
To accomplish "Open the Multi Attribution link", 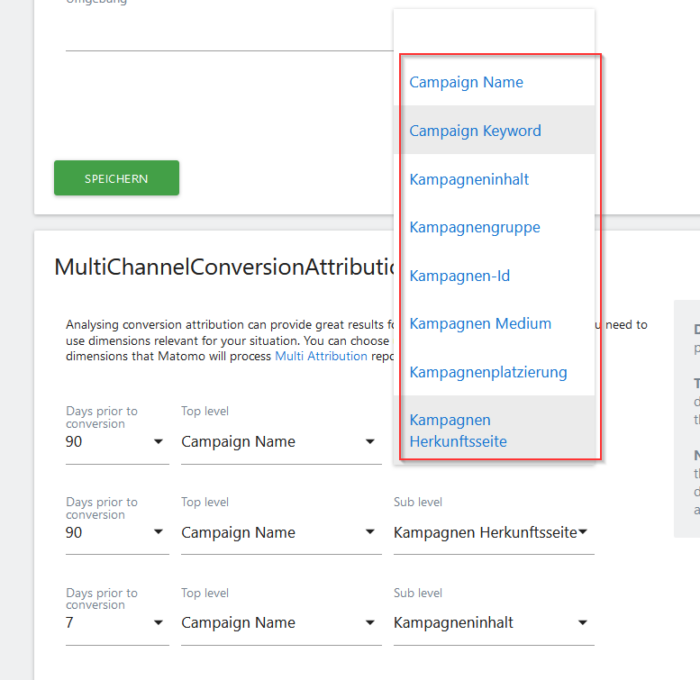I will [x=321, y=356].
